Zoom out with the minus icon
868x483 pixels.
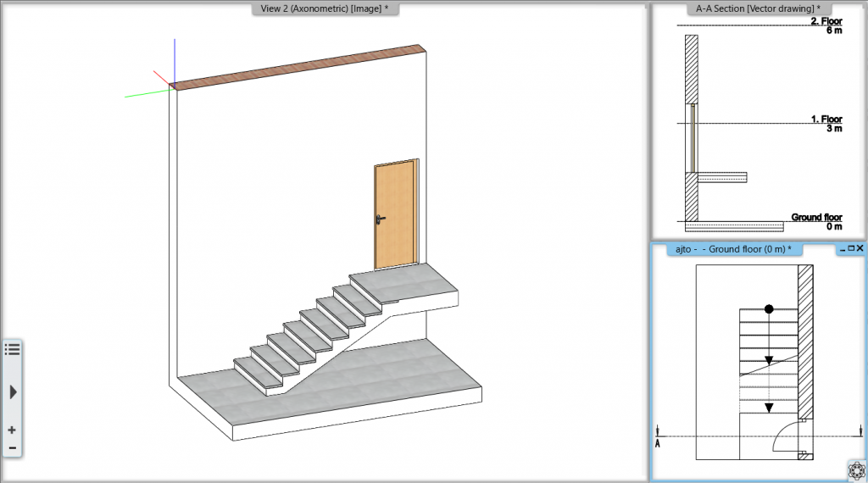coord(12,447)
